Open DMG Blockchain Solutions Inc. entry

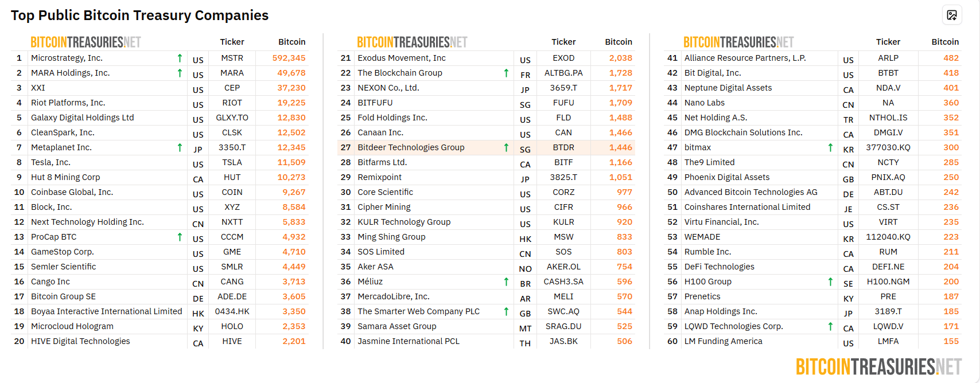point(744,132)
